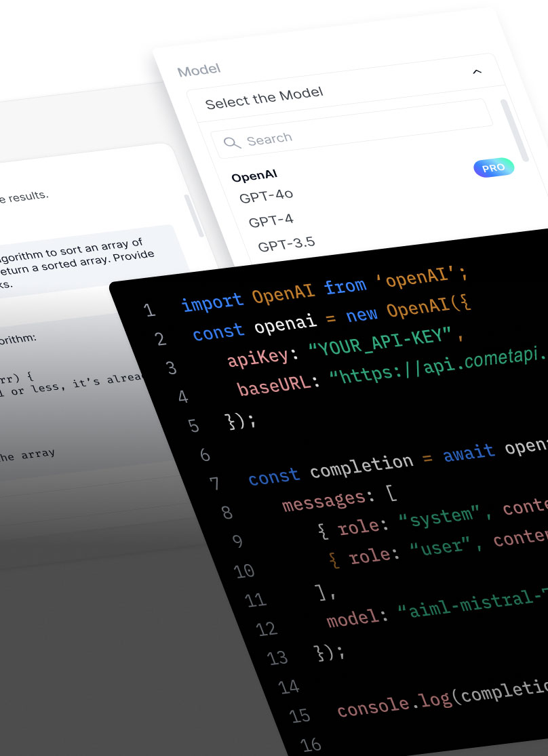Click the messages: [ line
548x756 pixels.
pyautogui.click(x=340, y=499)
